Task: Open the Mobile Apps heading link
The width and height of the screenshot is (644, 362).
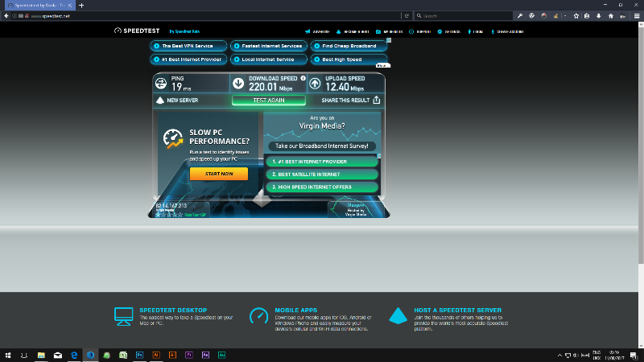Action: point(295,311)
